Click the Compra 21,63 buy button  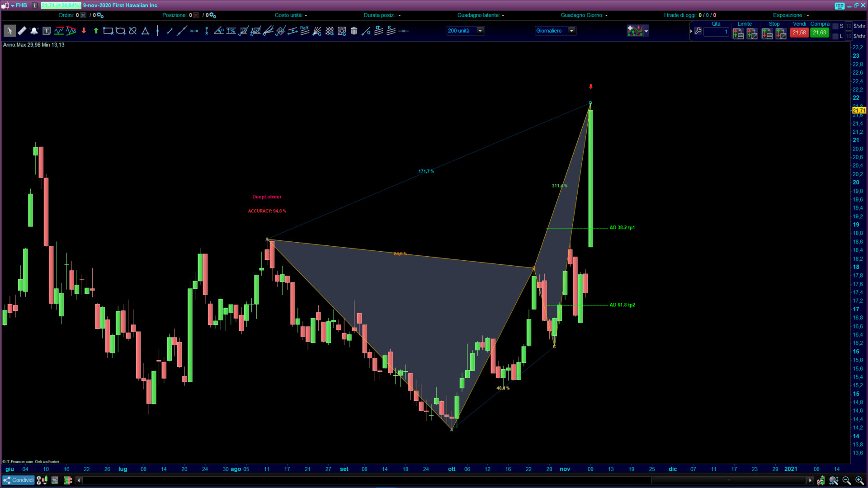tap(819, 33)
